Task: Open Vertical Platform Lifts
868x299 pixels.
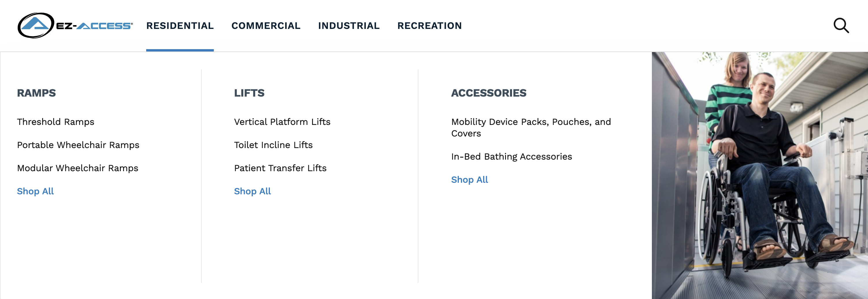Action: click(282, 122)
